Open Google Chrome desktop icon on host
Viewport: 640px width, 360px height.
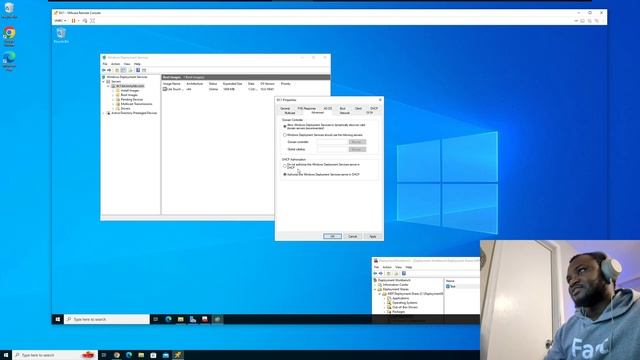9,35
